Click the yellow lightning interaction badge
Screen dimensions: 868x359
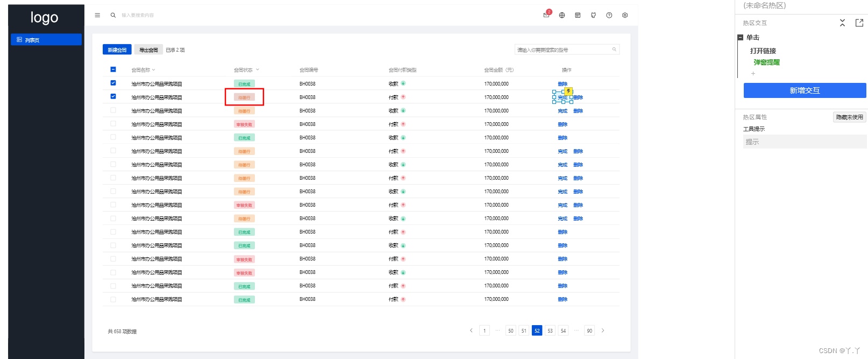[x=568, y=91]
